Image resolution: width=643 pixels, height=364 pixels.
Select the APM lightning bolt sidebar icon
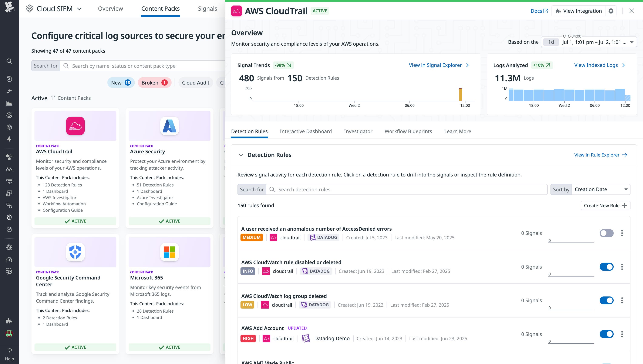(9, 139)
